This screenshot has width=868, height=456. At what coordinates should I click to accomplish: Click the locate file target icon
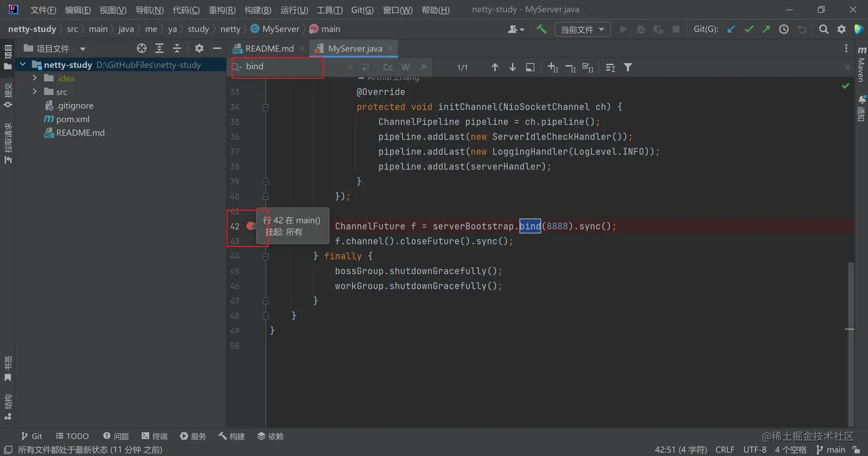142,49
